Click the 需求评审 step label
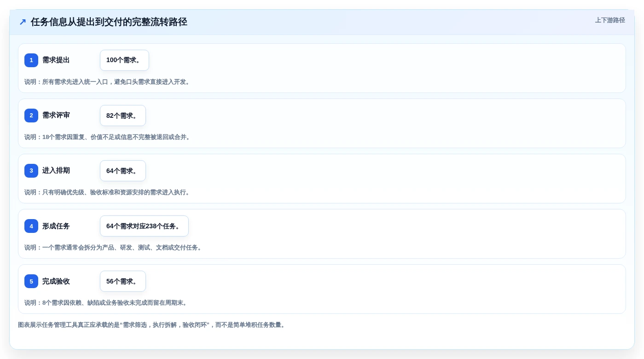 click(56, 116)
